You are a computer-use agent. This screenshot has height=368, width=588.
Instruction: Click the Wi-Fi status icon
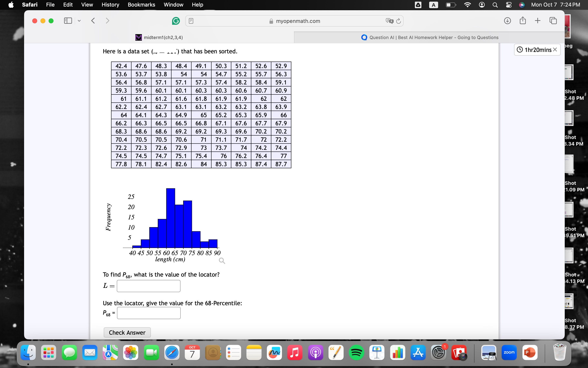click(x=467, y=5)
